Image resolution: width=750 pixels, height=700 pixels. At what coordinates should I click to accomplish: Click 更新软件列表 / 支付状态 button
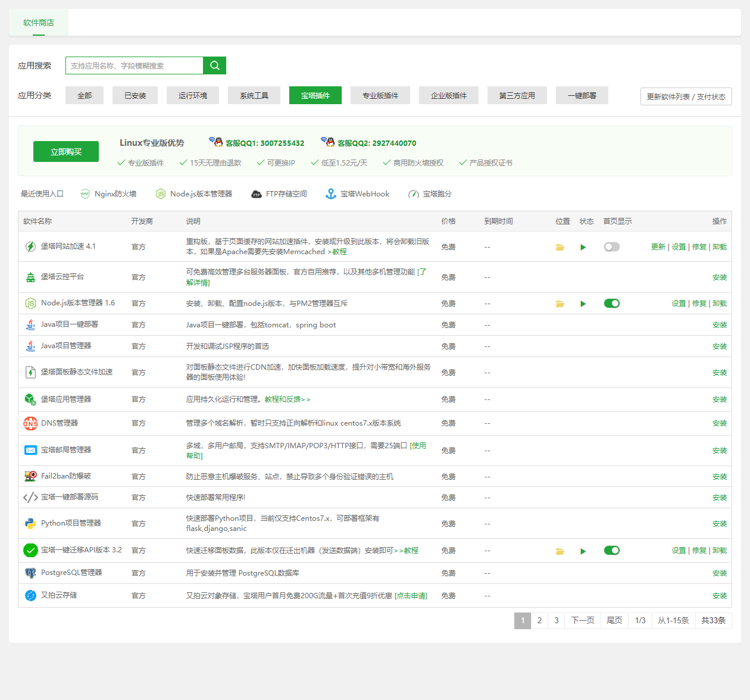click(x=686, y=96)
